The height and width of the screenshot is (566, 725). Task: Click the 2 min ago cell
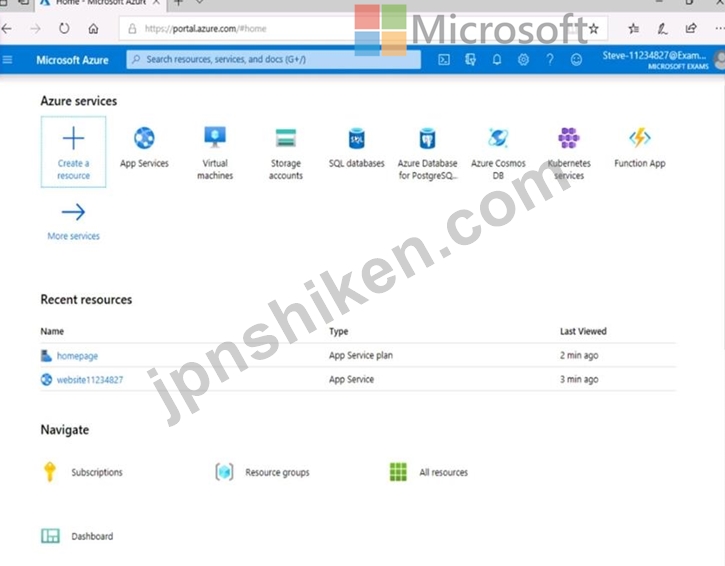(579, 355)
